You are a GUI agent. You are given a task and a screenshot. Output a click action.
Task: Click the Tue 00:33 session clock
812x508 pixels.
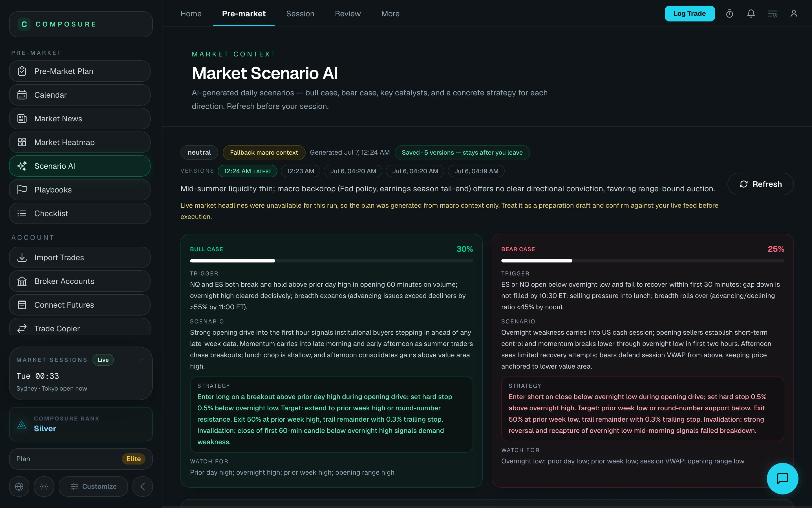tap(37, 376)
